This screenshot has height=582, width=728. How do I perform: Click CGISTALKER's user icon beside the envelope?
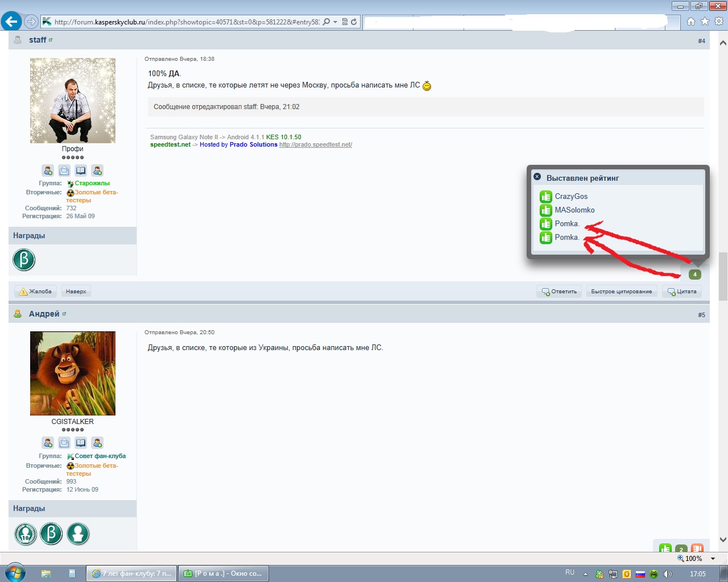click(x=48, y=443)
